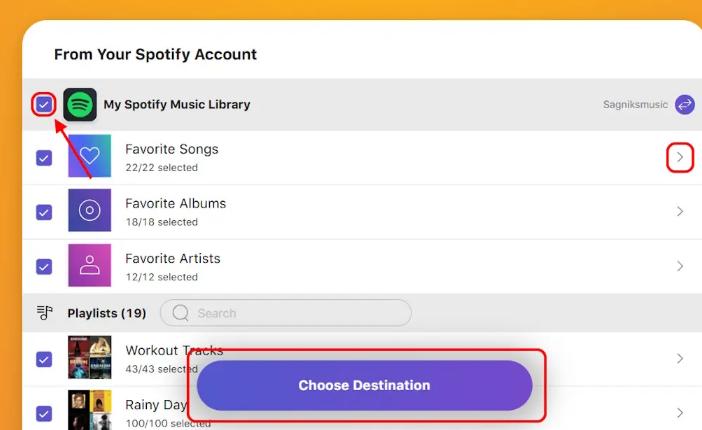Focus the playlist Search field
Screen dimensions: 702x430
(296, 313)
